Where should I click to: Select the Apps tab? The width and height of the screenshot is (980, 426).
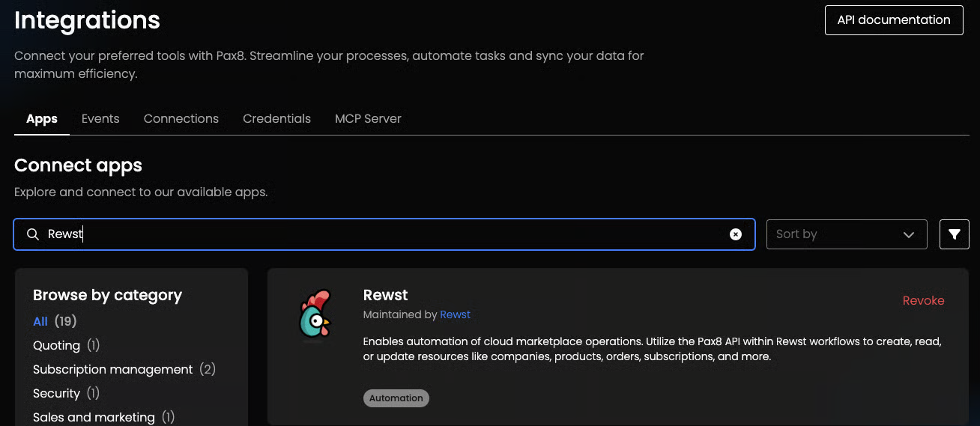coord(42,119)
